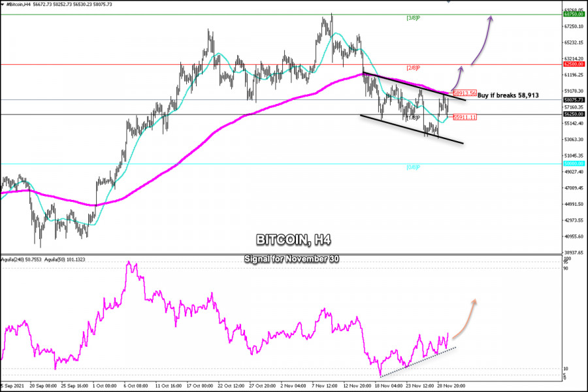Click the 47009.45 price axis value
Viewport: 588px width, 392px height.
pyautogui.click(x=574, y=188)
